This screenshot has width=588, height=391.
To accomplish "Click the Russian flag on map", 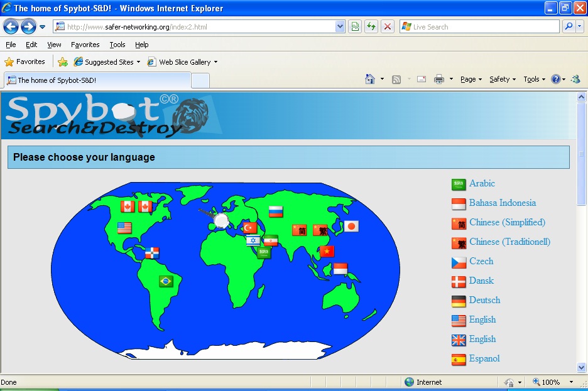I will point(276,212).
